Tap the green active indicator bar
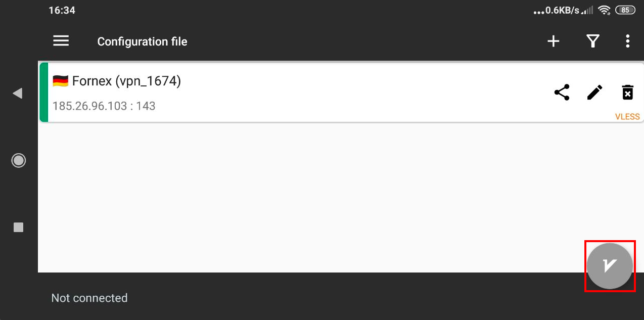Screen dimensions: 644x320 pos(44,92)
